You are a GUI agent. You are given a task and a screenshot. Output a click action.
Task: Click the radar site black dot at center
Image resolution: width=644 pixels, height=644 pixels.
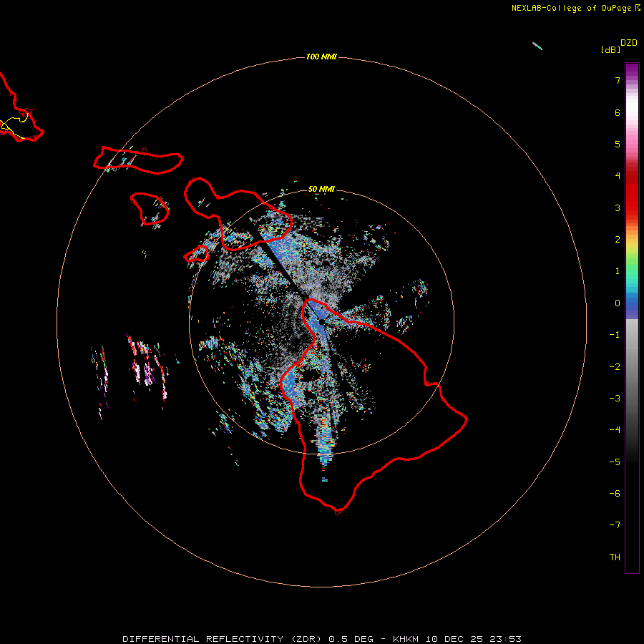point(321,321)
